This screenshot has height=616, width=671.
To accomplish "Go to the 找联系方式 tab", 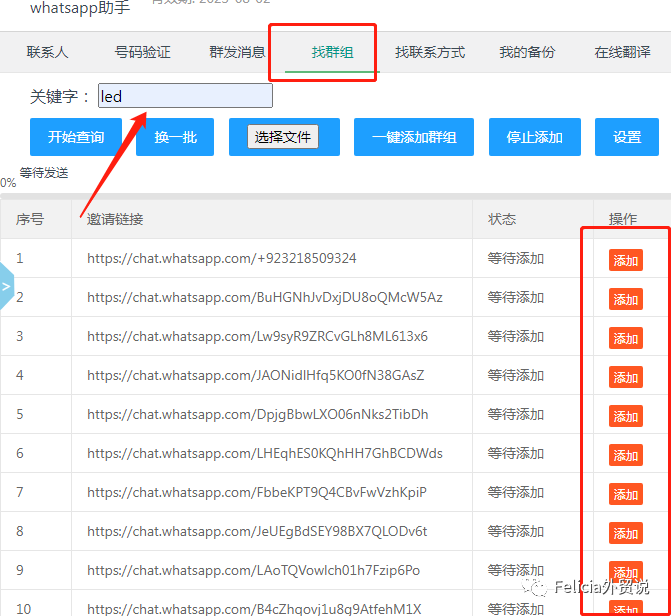I will coord(430,52).
